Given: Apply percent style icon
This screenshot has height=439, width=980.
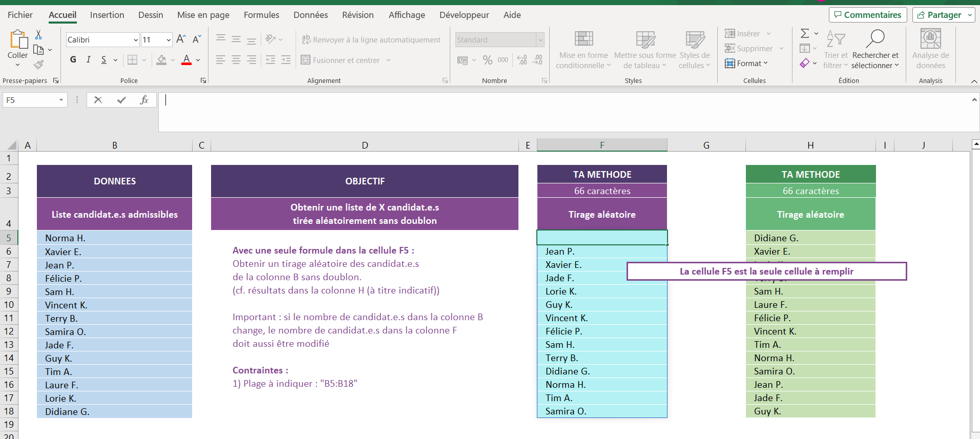Looking at the screenshot, I should [488, 60].
